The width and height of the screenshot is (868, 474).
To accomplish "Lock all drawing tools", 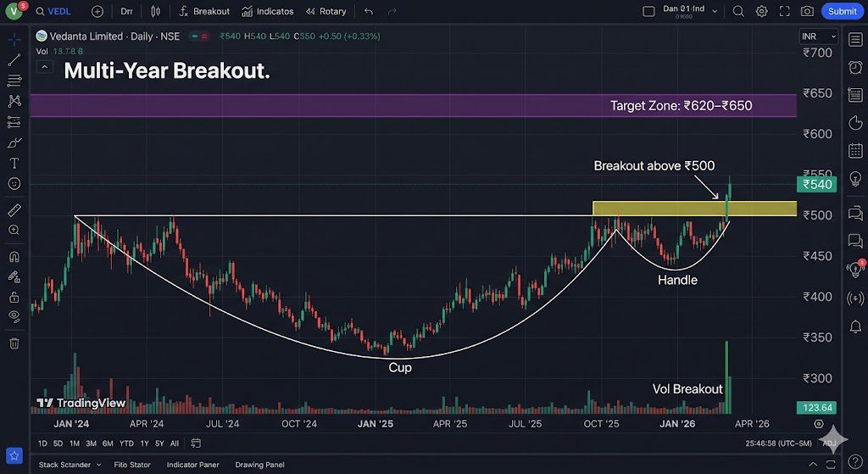I will pos(14,298).
